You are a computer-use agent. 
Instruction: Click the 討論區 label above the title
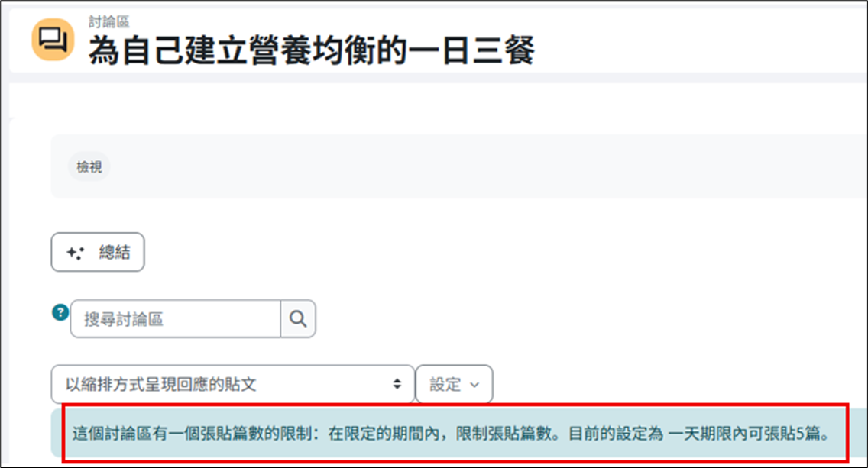(x=108, y=22)
